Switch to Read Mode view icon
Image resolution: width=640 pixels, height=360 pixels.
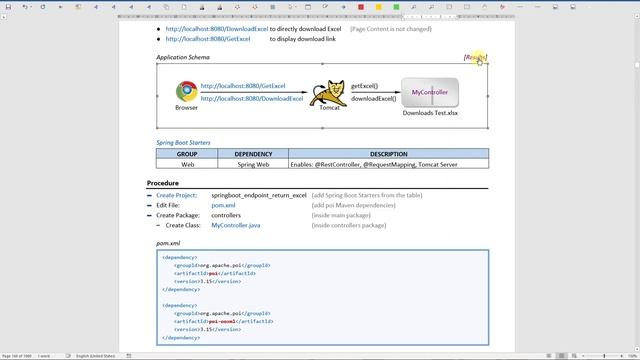point(549,356)
